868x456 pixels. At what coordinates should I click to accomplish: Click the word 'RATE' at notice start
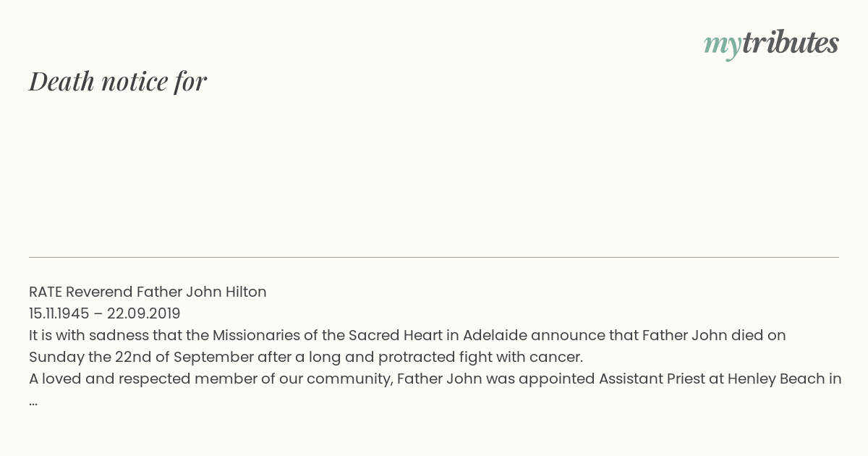coord(46,292)
